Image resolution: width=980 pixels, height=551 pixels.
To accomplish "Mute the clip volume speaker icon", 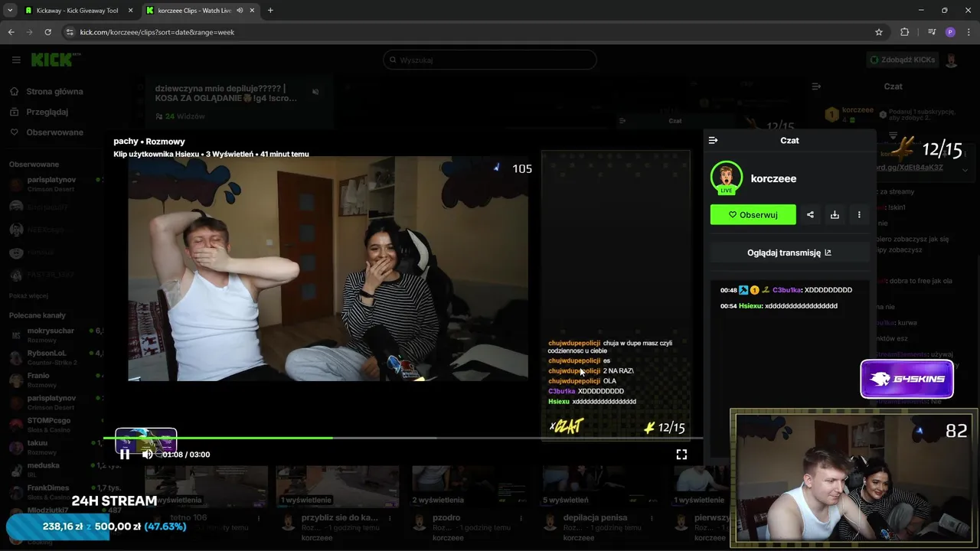I will [x=148, y=454].
